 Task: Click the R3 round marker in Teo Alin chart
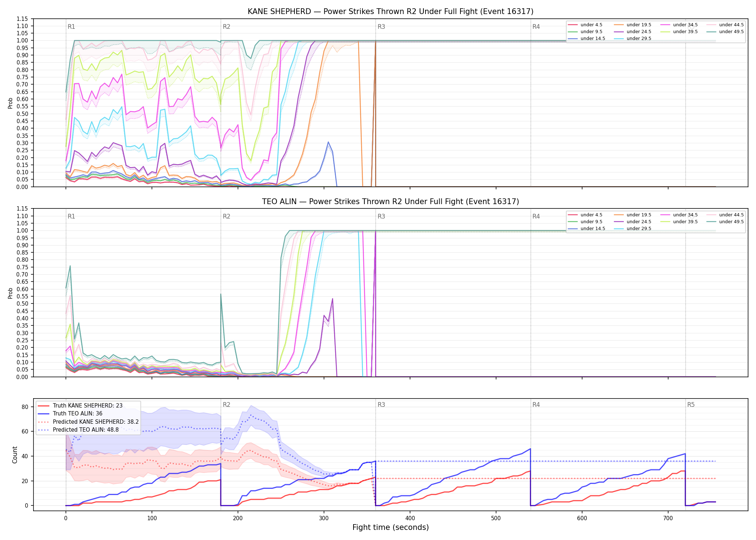coord(381,216)
